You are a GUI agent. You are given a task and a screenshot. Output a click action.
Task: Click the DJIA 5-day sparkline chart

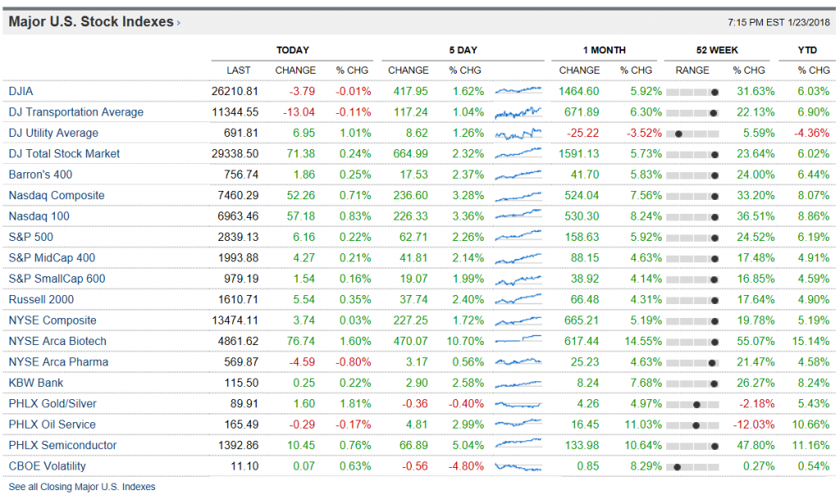(x=518, y=91)
